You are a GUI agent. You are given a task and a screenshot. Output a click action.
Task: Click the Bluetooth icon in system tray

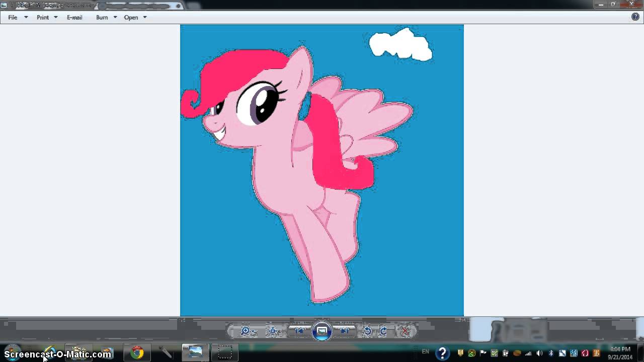click(551, 353)
